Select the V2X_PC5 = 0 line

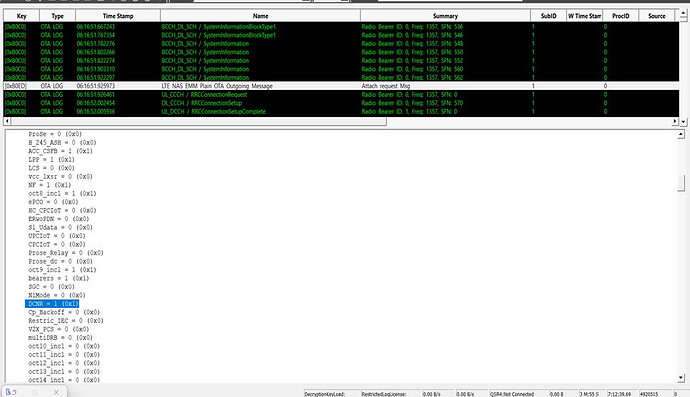click(59, 329)
